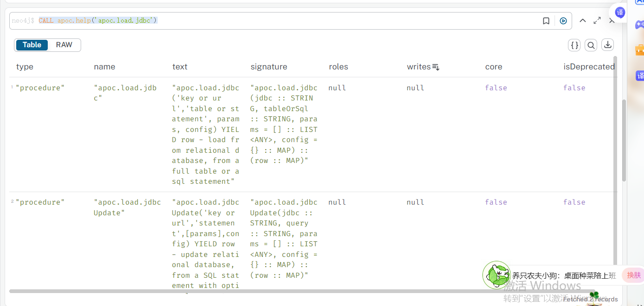This screenshot has height=306, width=644.
Task: Search within the table results
Action: click(591, 45)
